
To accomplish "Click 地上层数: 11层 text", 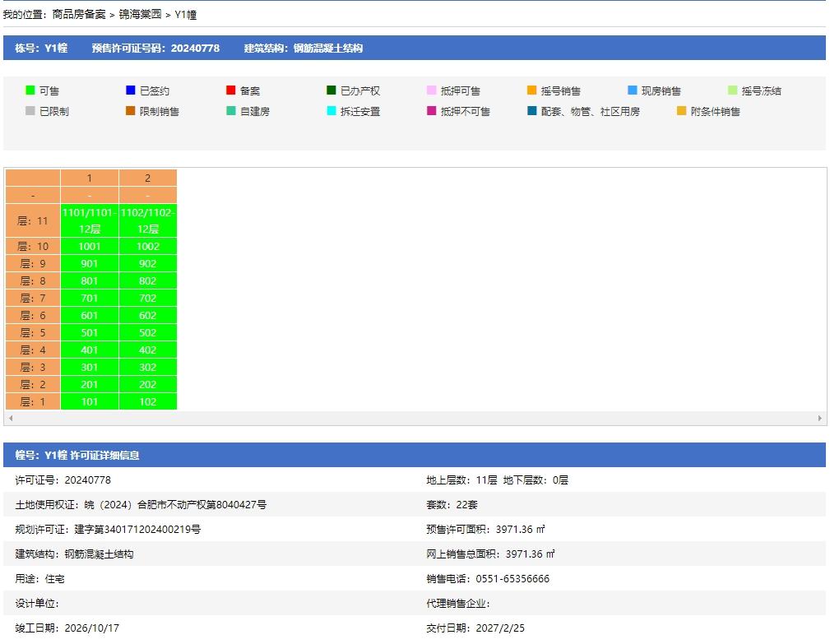I will coord(461,480).
